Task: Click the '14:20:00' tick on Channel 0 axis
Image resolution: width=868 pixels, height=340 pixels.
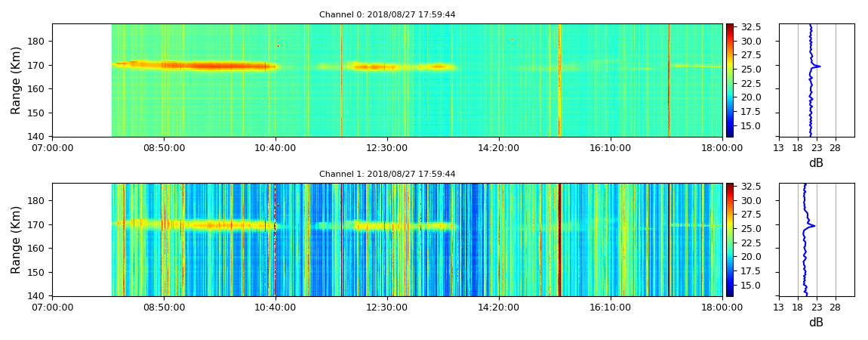Action: click(500, 148)
